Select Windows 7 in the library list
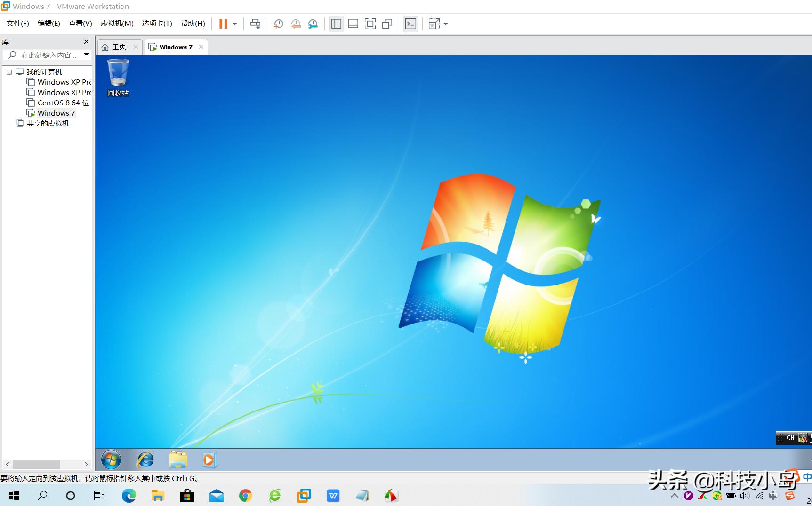 56,113
